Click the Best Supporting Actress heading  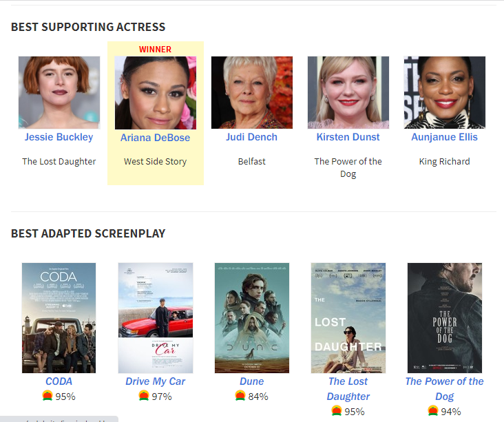(x=88, y=27)
